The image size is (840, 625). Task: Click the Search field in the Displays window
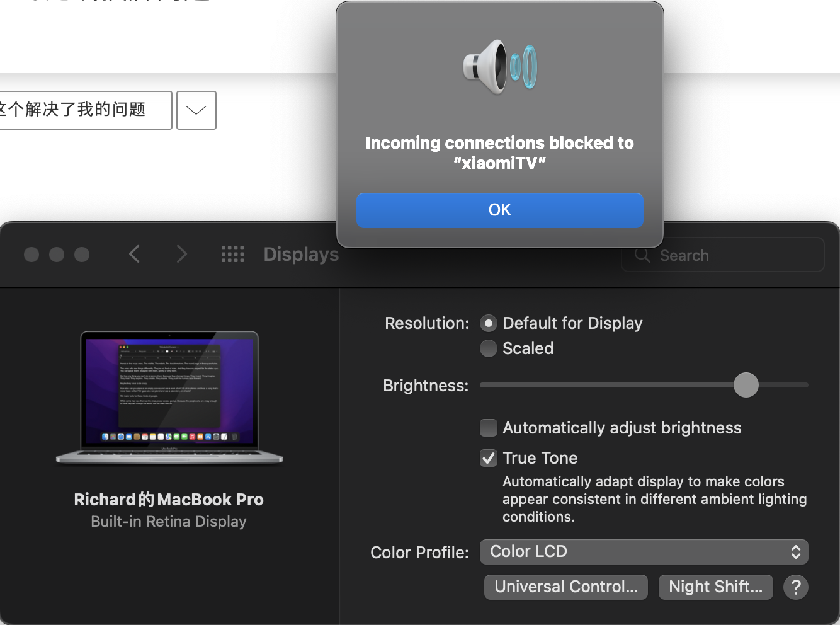point(723,255)
